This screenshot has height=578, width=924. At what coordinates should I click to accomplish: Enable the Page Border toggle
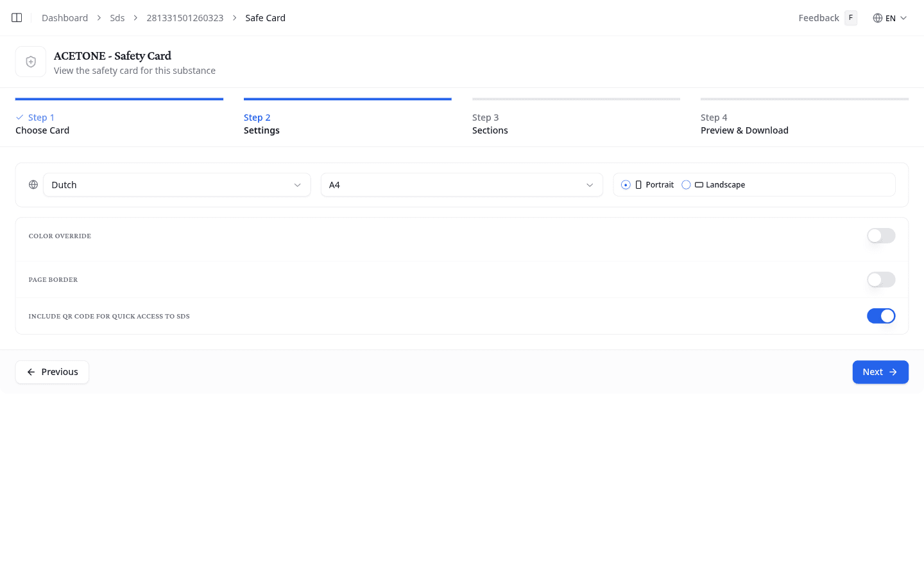[x=881, y=279]
